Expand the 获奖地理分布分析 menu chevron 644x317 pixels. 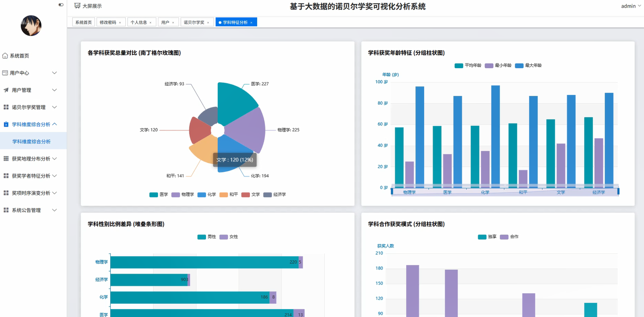coord(54,158)
